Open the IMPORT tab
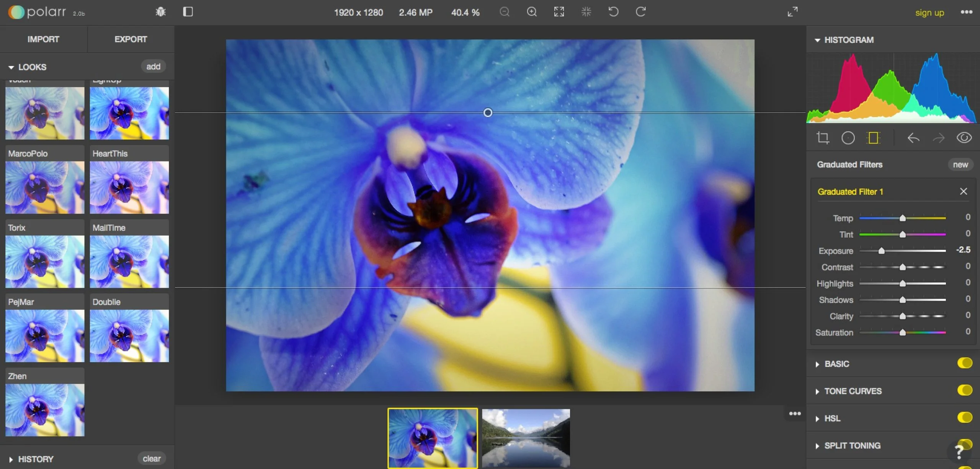The height and width of the screenshot is (469, 980). (43, 39)
